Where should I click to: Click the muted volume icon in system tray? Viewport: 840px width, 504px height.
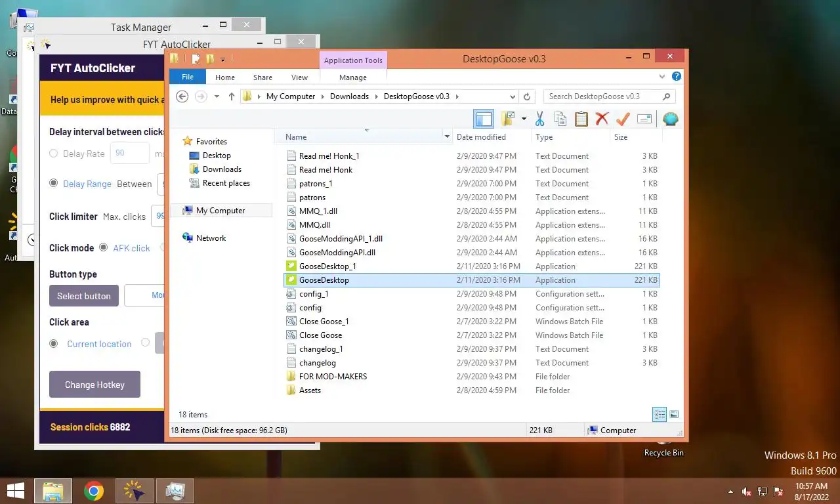pos(746,492)
